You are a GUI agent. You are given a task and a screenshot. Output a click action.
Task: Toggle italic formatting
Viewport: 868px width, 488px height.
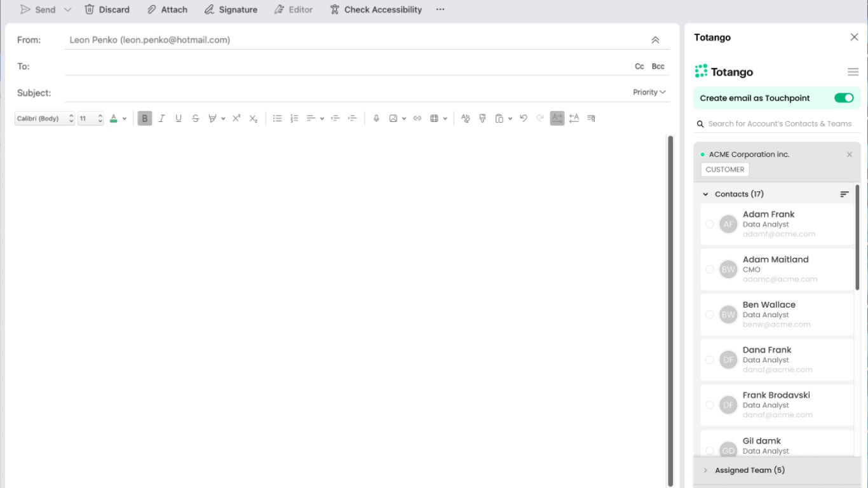161,118
